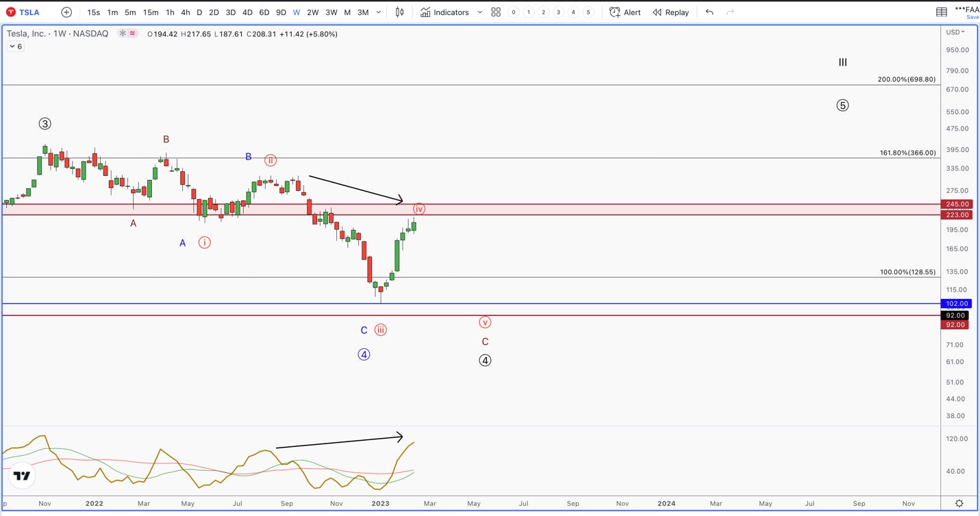Image resolution: width=980 pixels, height=516 pixels.
Task: Open chart settings gear icon
Action: [959, 504]
